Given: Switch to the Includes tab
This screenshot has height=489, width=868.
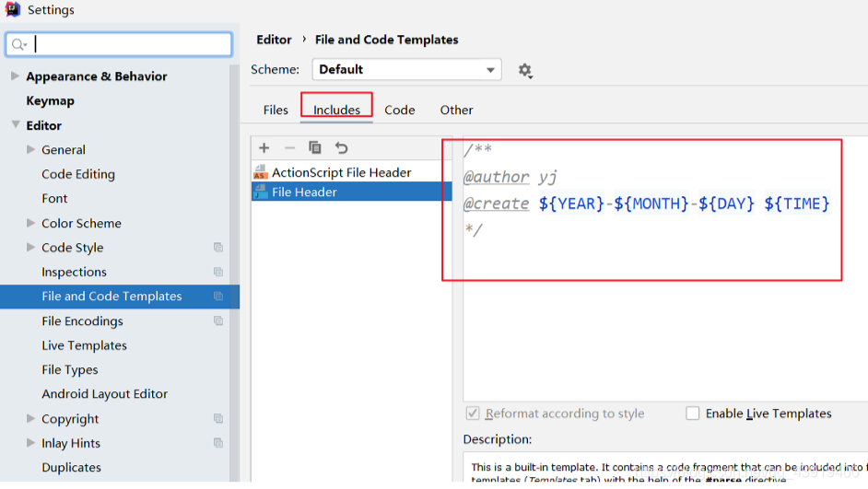Looking at the screenshot, I should tap(336, 111).
